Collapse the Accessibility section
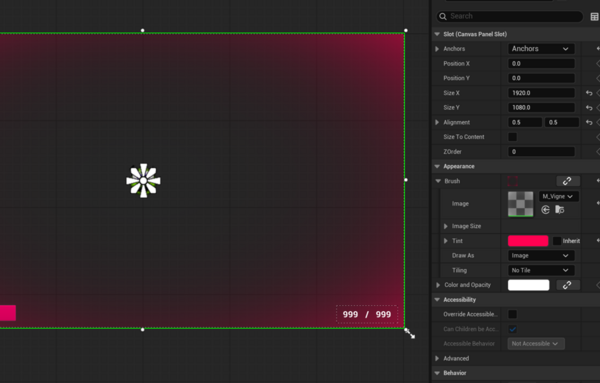Screen dimensions: 600x383 click(x=437, y=300)
